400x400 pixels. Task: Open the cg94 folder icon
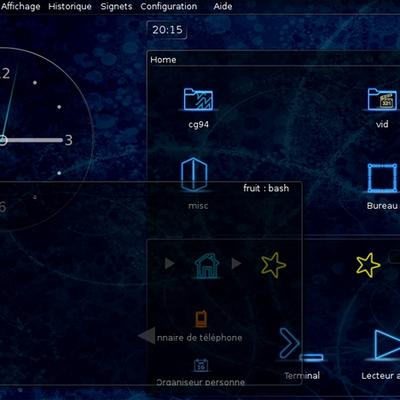[x=199, y=99]
